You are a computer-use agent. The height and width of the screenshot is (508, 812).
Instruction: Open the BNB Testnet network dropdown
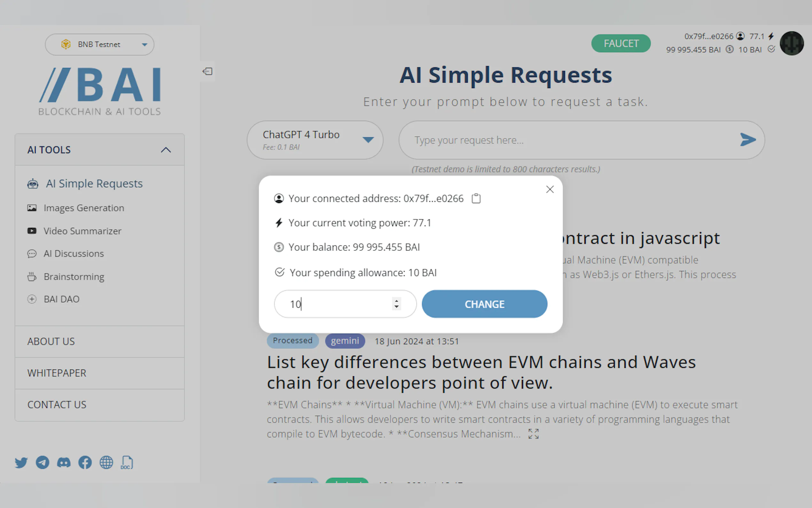coord(99,44)
